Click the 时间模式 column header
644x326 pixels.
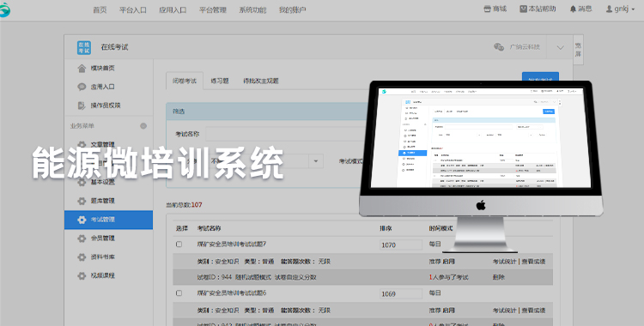440,228
